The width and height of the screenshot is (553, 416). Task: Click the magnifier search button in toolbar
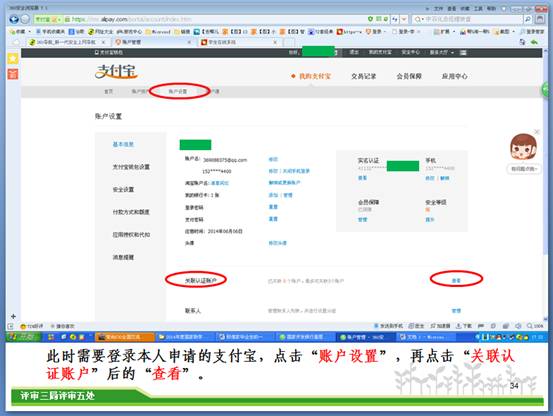pyautogui.click(x=528, y=19)
